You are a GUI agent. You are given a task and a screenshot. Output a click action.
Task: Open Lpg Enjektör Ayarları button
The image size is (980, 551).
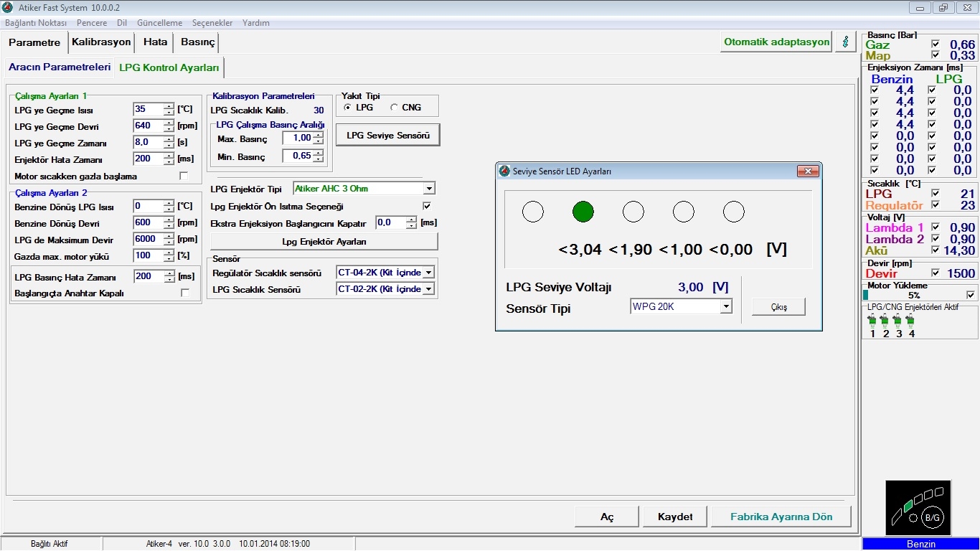point(324,242)
